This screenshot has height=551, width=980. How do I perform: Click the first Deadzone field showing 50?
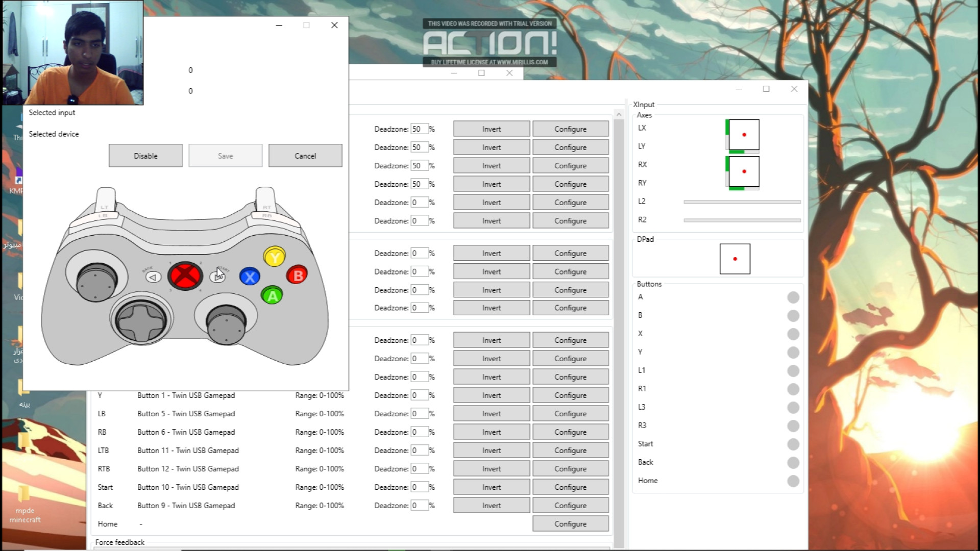420,129
